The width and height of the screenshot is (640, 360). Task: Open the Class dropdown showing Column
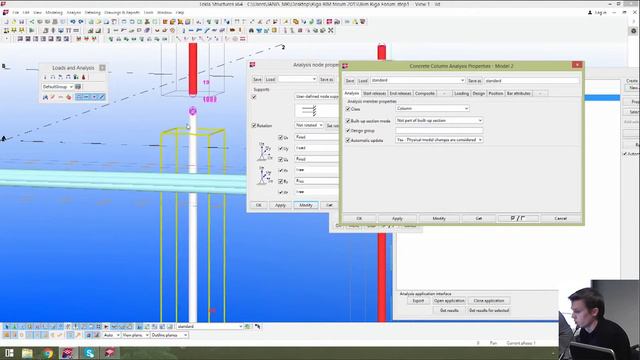pos(432,109)
